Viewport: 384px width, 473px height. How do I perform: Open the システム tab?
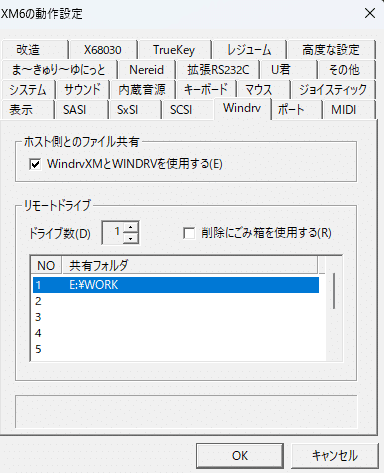coord(28,90)
